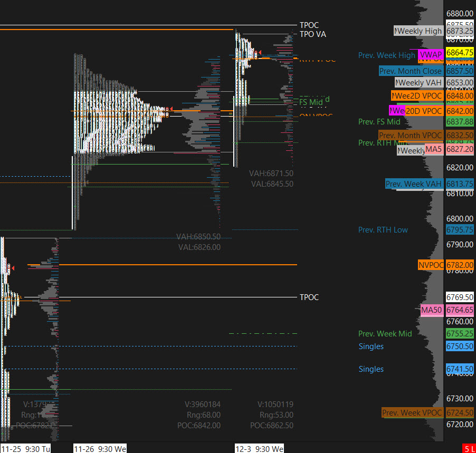The height and width of the screenshot is (453, 476).
Task: Select the Singles label at 6750.50
Action: tap(371, 346)
